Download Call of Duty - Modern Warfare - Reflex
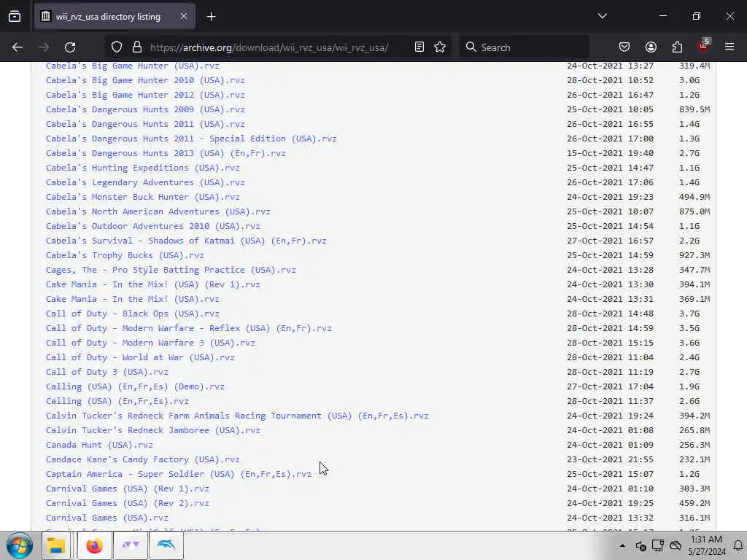Screen dimensions: 747x560 coord(189,328)
